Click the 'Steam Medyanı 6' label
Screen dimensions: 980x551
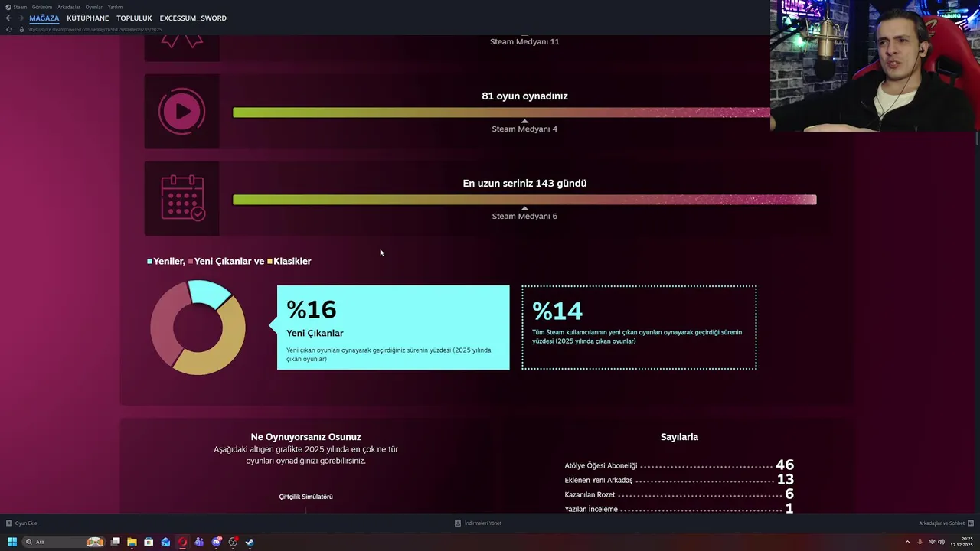[x=524, y=216]
